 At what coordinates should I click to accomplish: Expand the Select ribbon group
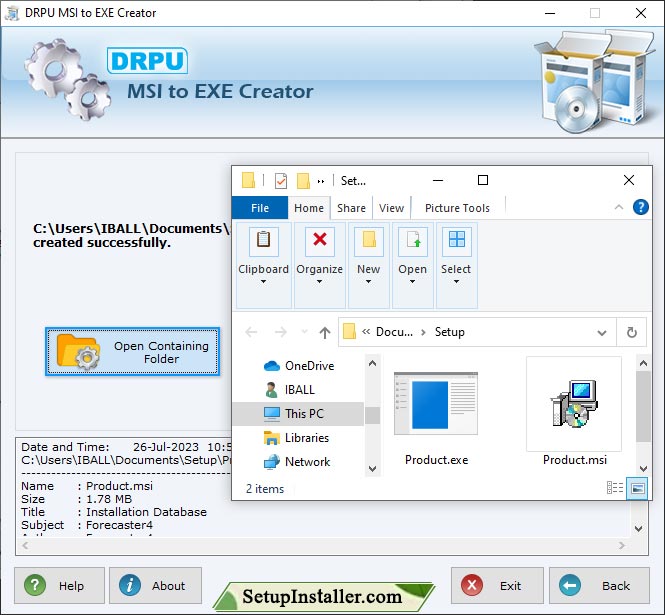pyautogui.click(x=456, y=266)
